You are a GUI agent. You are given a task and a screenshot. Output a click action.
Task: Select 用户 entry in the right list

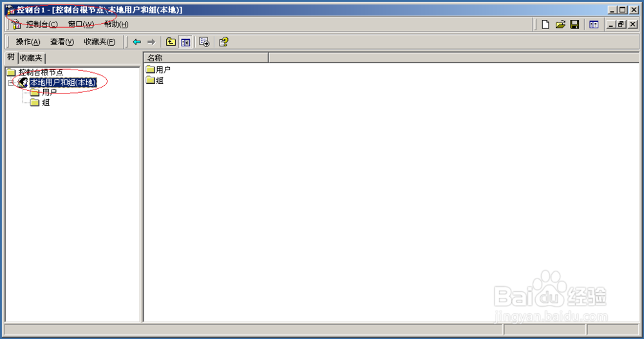coord(163,70)
